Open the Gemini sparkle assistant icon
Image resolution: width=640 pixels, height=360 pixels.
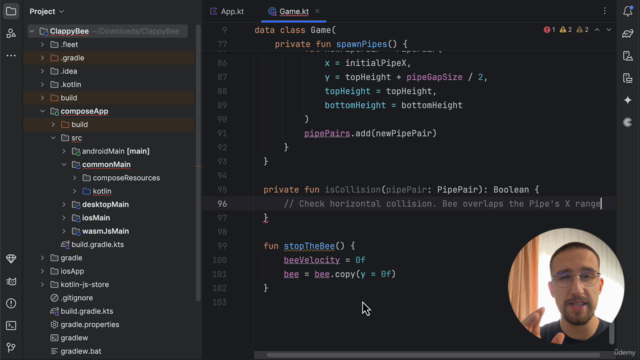(x=628, y=100)
